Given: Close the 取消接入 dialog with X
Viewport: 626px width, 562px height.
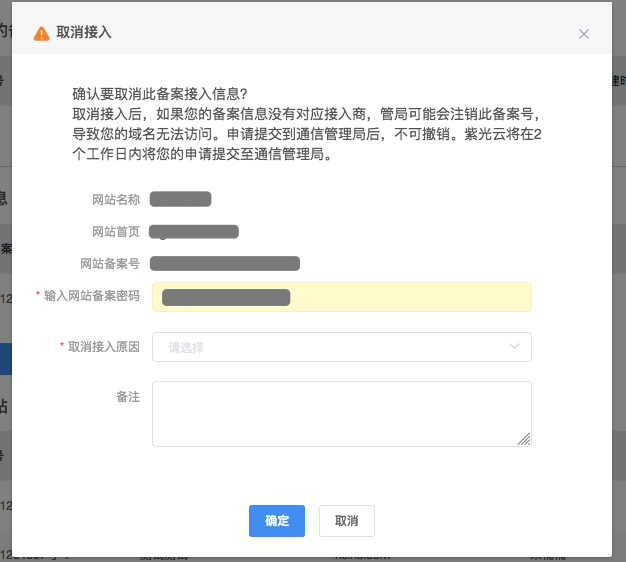Looking at the screenshot, I should [584, 34].
